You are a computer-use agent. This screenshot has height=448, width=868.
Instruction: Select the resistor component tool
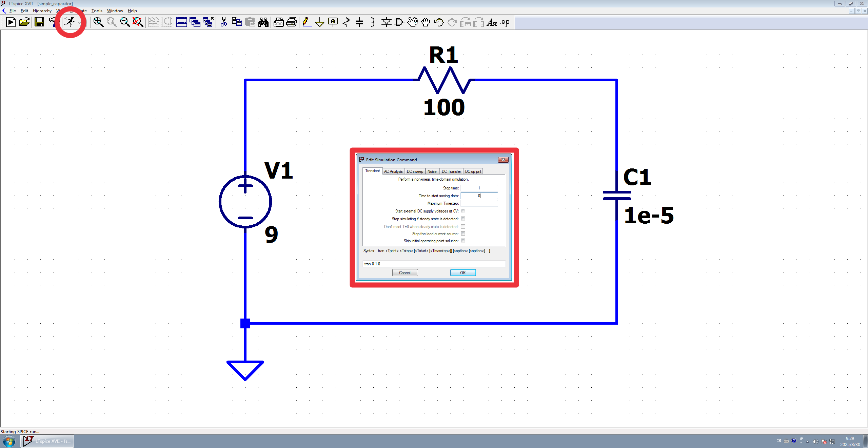pyautogui.click(x=347, y=22)
